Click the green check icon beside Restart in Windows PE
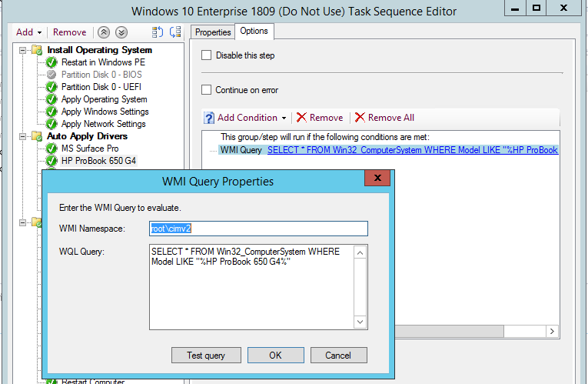This screenshot has width=588, height=384. [x=51, y=62]
